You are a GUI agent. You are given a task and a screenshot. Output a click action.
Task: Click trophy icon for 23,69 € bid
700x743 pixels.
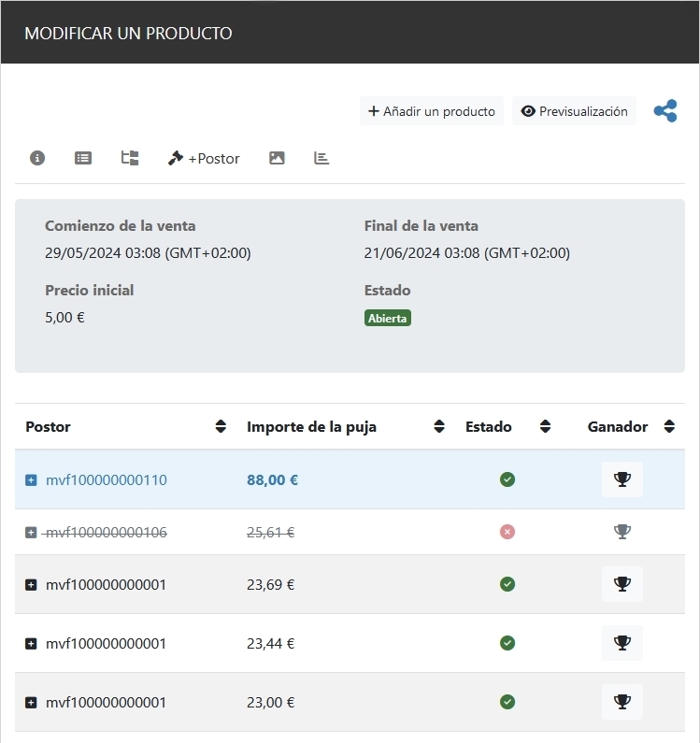click(x=621, y=584)
